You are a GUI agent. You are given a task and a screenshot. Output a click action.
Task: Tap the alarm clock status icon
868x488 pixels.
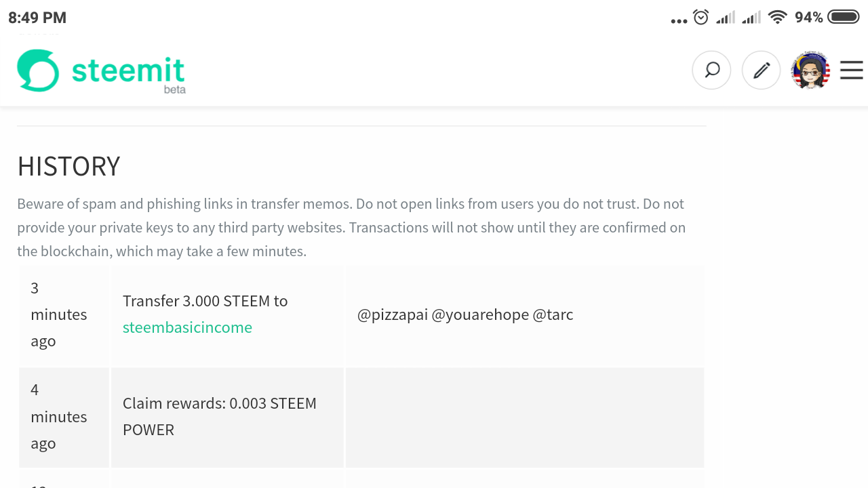coord(701,18)
